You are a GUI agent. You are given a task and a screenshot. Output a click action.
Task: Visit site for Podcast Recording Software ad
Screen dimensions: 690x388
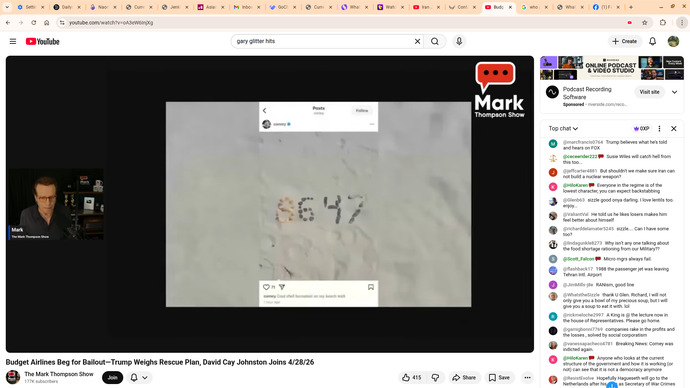(x=650, y=92)
